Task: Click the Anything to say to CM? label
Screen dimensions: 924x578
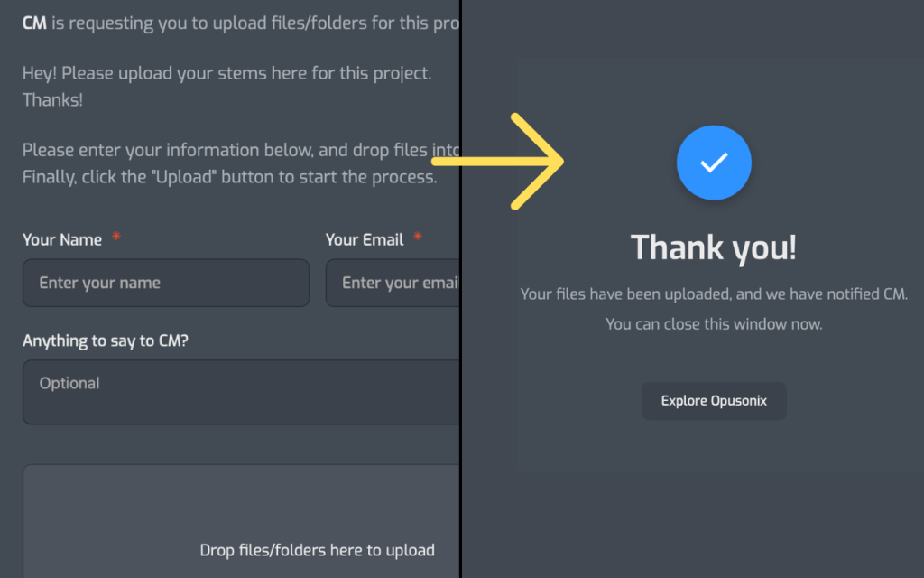Action: click(106, 341)
